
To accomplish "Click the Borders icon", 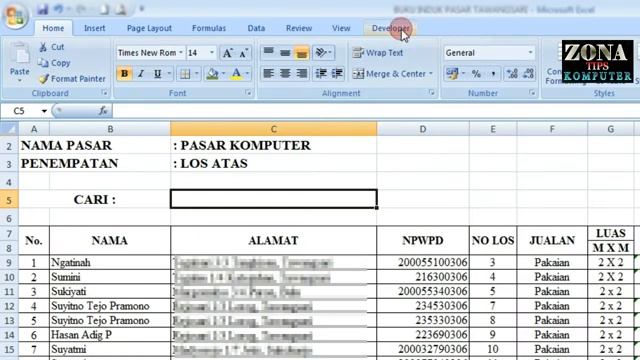I will [185, 74].
